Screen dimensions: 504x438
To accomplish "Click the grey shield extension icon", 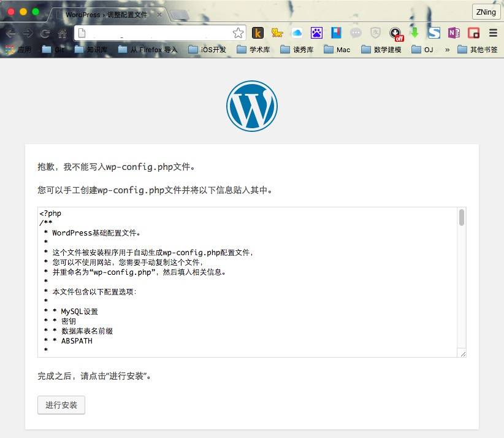I will pyautogui.click(x=375, y=33).
